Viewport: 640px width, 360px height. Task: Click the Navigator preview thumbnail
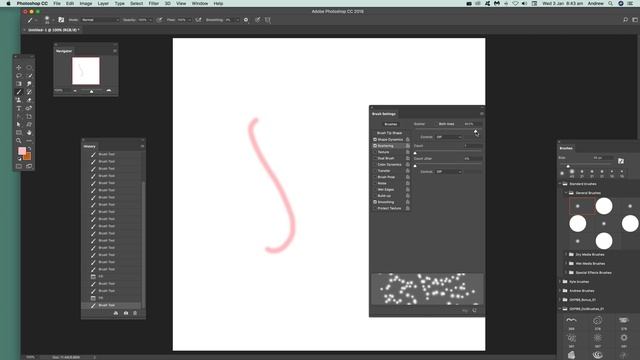(86, 71)
